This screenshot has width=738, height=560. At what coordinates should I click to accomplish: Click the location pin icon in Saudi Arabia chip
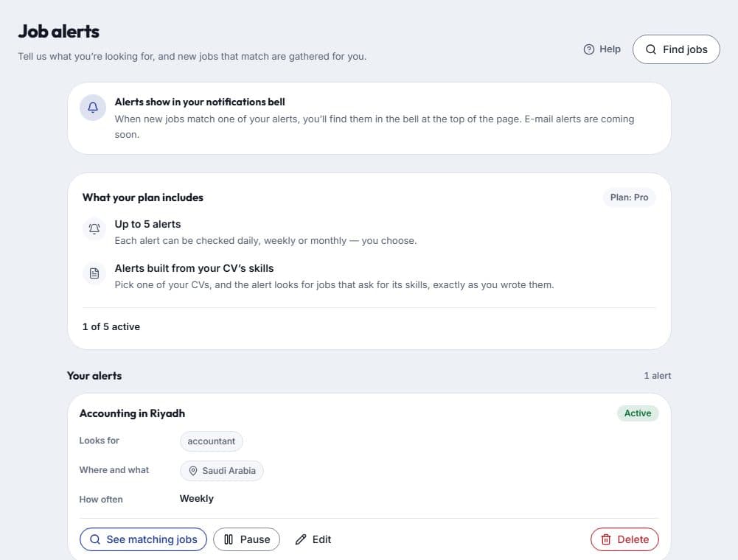193,471
